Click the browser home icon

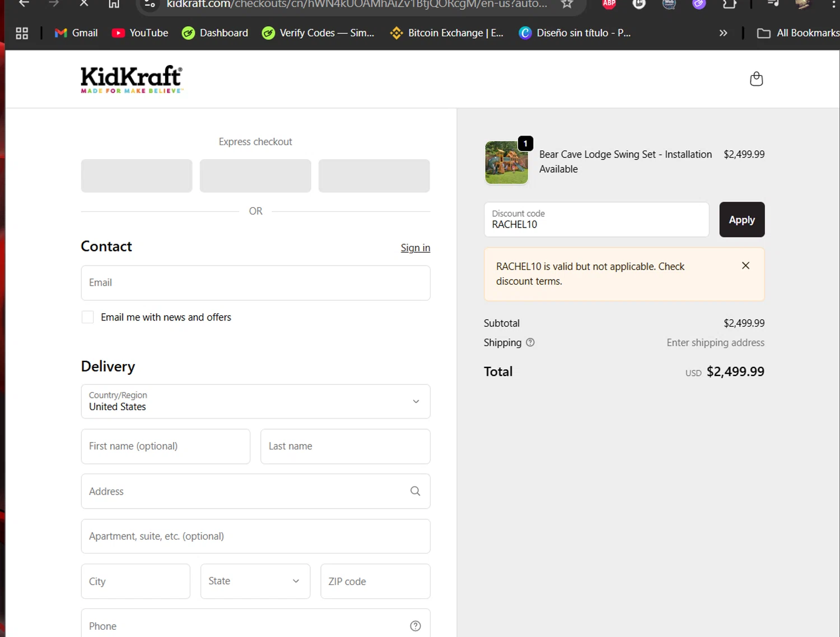coord(114,3)
